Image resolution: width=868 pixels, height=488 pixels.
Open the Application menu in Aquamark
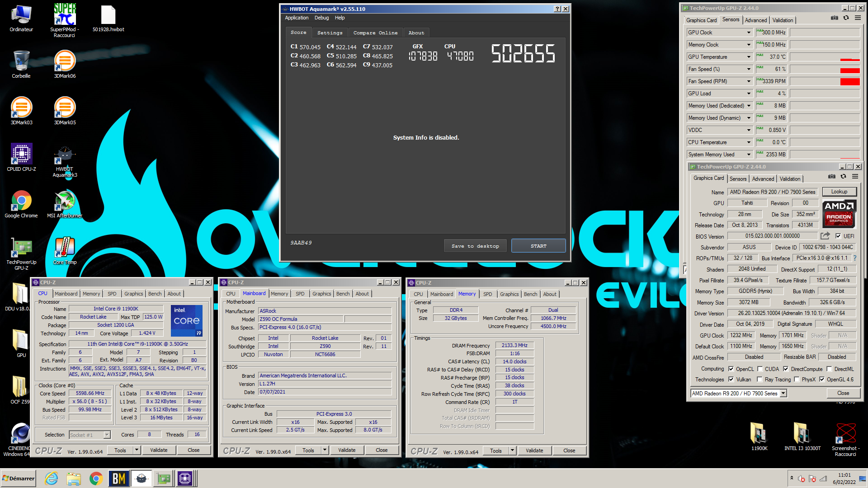(x=297, y=18)
